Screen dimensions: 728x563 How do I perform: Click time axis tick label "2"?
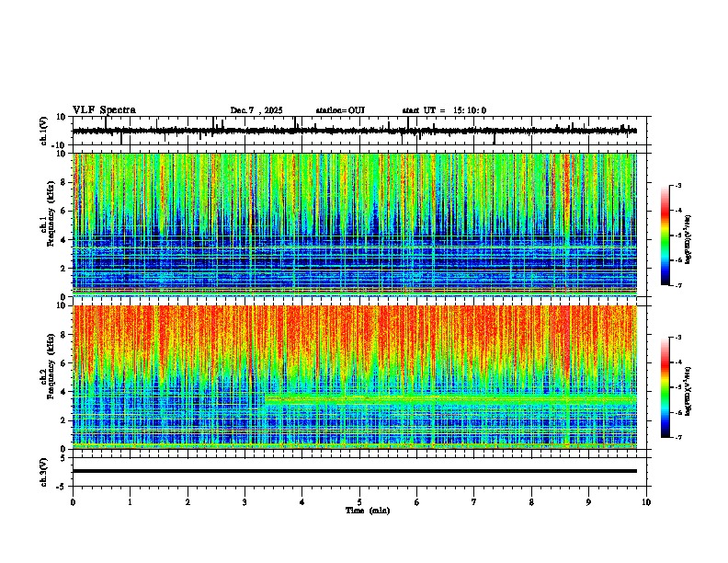[x=188, y=502]
